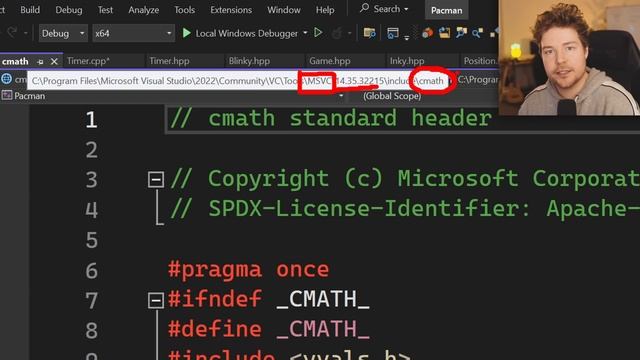Pin the cmath tab
This screenshot has height=360, width=640.
pos(40,62)
